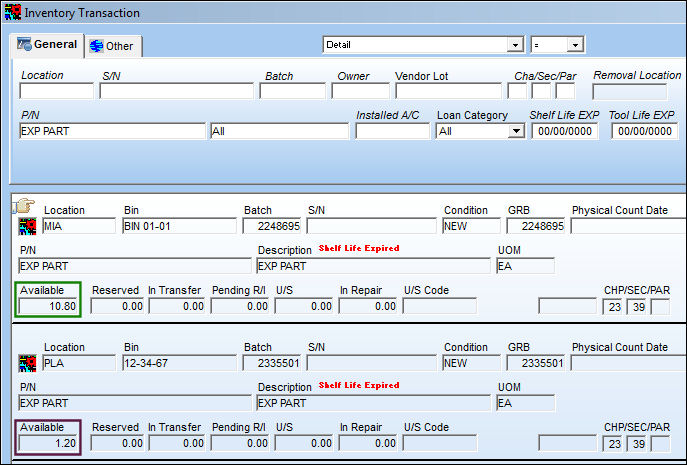This screenshot has width=687, height=465.
Task: Click the GRB field showing 2335501
Action: pos(536,363)
